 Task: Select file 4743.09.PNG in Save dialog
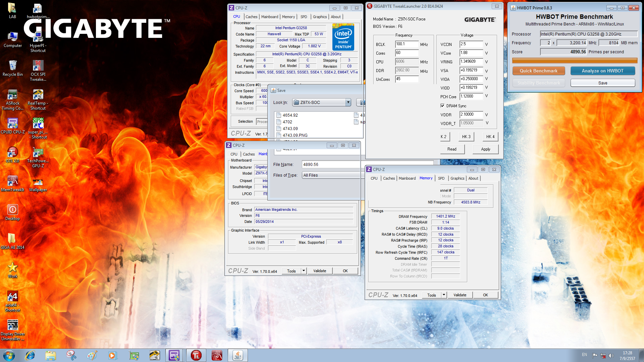tap(292, 135)
